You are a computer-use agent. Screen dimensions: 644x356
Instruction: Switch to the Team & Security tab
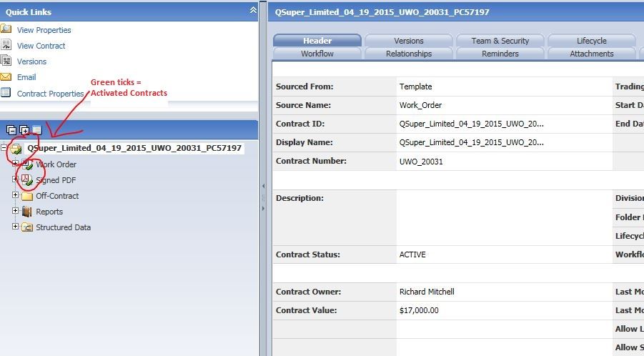click(500, 41)
